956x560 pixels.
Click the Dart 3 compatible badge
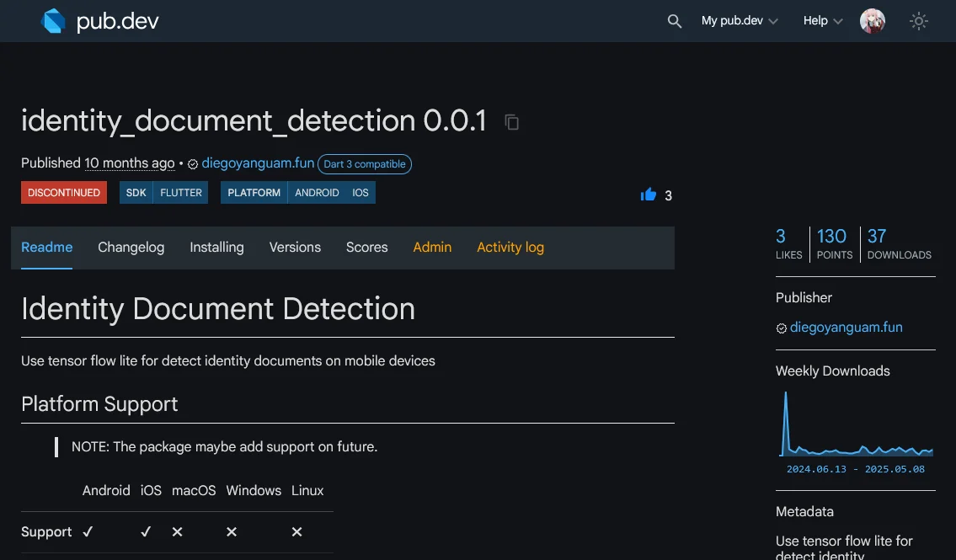[x=365, y=164]
